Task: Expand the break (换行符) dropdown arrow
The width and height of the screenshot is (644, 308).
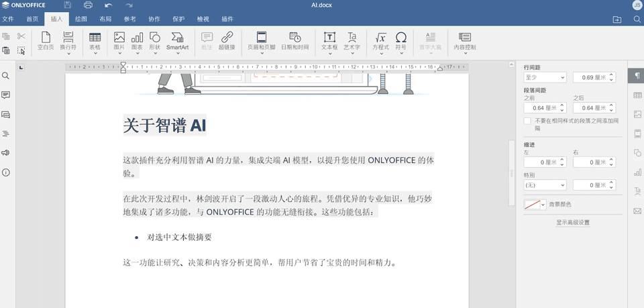Action: pos(68,54)
